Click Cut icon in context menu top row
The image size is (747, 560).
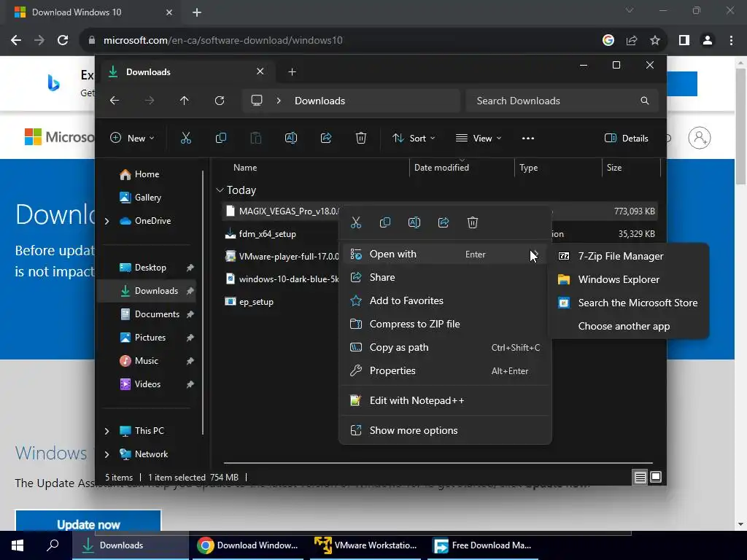tap(356, 222)
